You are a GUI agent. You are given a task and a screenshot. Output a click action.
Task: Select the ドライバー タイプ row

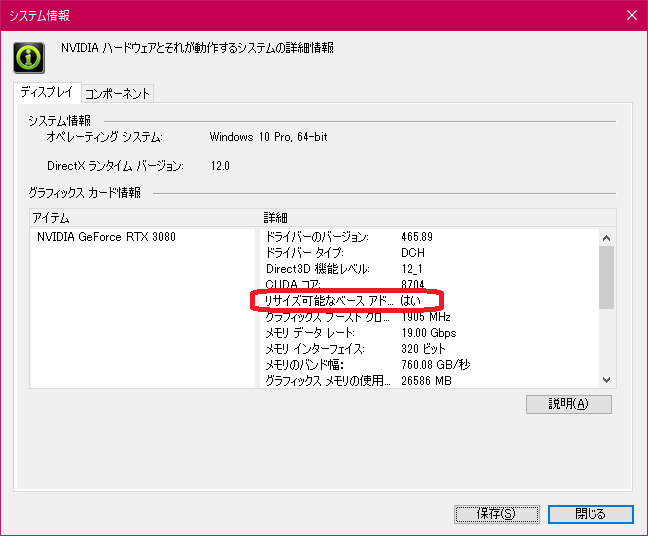point(430,253)
